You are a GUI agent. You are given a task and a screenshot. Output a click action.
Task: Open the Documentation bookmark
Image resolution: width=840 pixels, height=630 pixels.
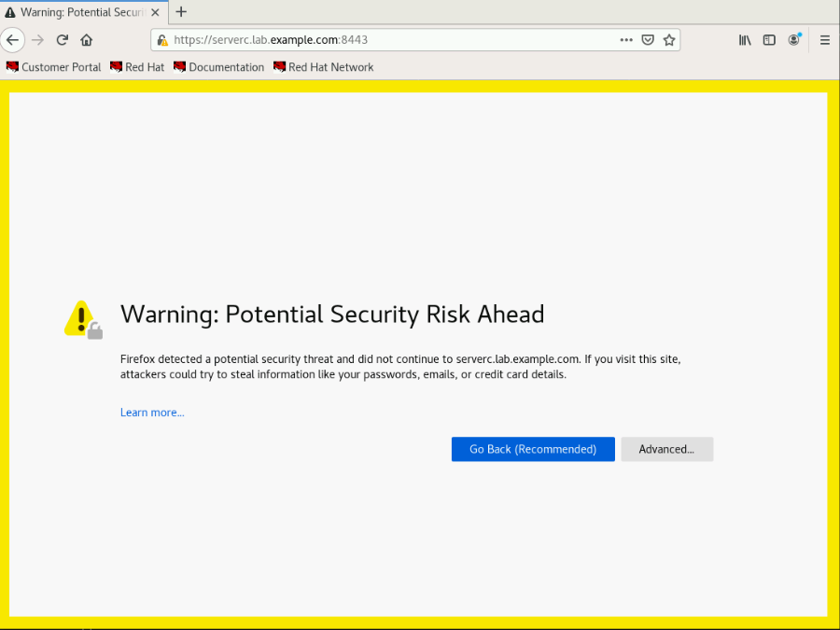pyautogui.click(x=219, y=67)
